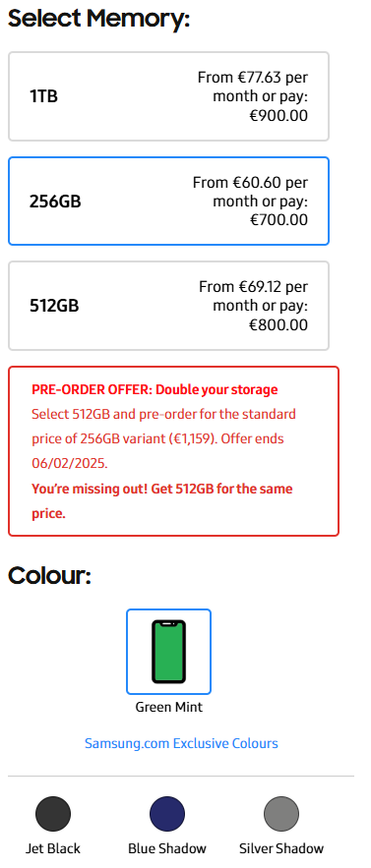Click the Jet Black text label

[x=53, y=848]
